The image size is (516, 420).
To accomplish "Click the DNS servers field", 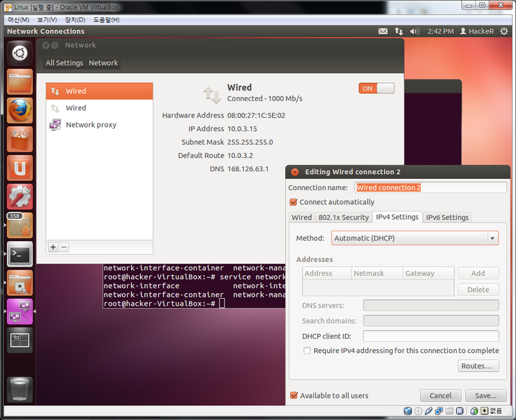I will [431, 305].
